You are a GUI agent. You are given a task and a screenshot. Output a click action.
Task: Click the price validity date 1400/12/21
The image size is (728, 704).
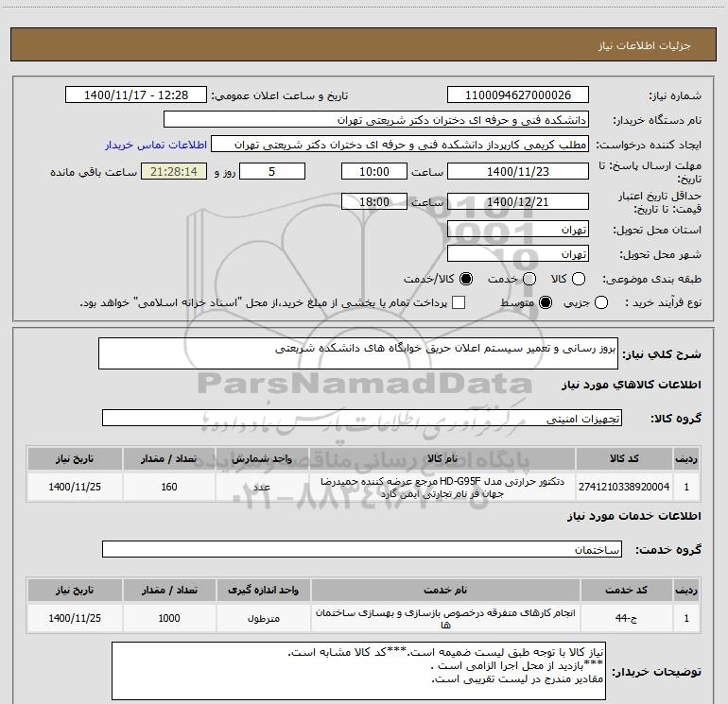point(518,201)
